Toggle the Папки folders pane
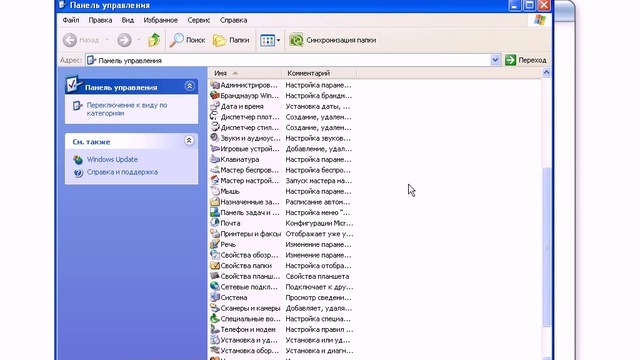640x360 pixels. (231, 40)
